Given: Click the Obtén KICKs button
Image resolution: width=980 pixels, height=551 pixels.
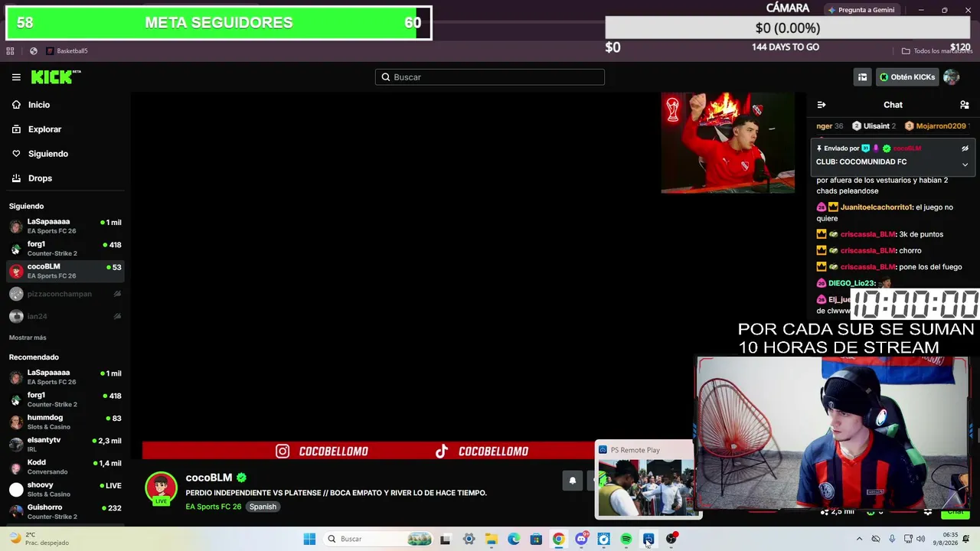Looking at the screenshot, I should tap(907, 77).
